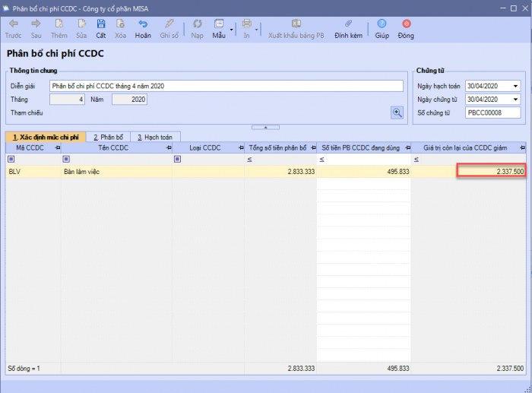
Task: Click the Mẫu template icon
Action: click(x=220, y=24)
